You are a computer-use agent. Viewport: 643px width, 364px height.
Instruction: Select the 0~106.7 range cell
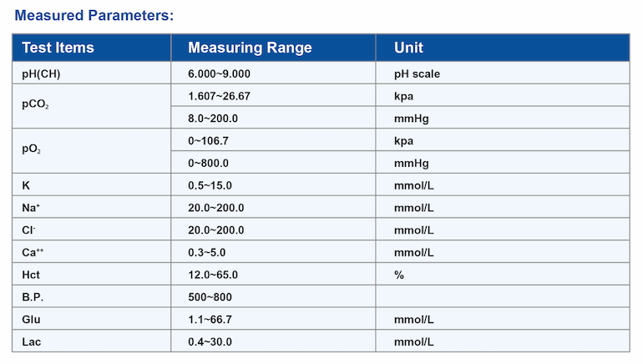tap(208, 141)
